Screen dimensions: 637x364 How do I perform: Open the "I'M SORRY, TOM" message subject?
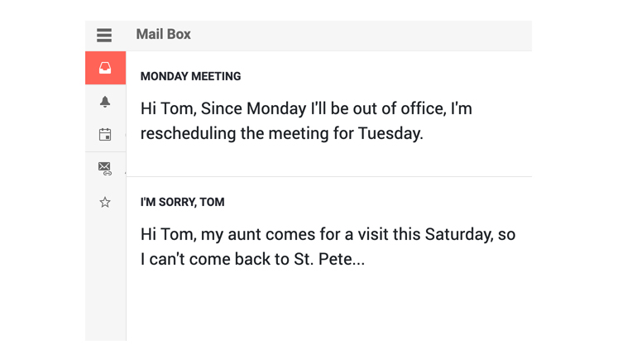(182, 202)
